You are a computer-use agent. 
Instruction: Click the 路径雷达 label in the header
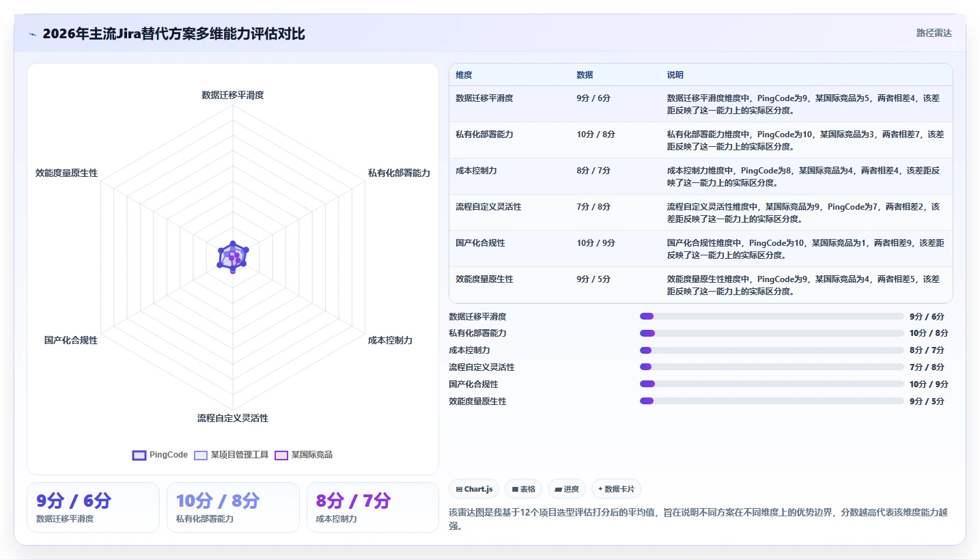pyautogui.click(x=934, y=33)
